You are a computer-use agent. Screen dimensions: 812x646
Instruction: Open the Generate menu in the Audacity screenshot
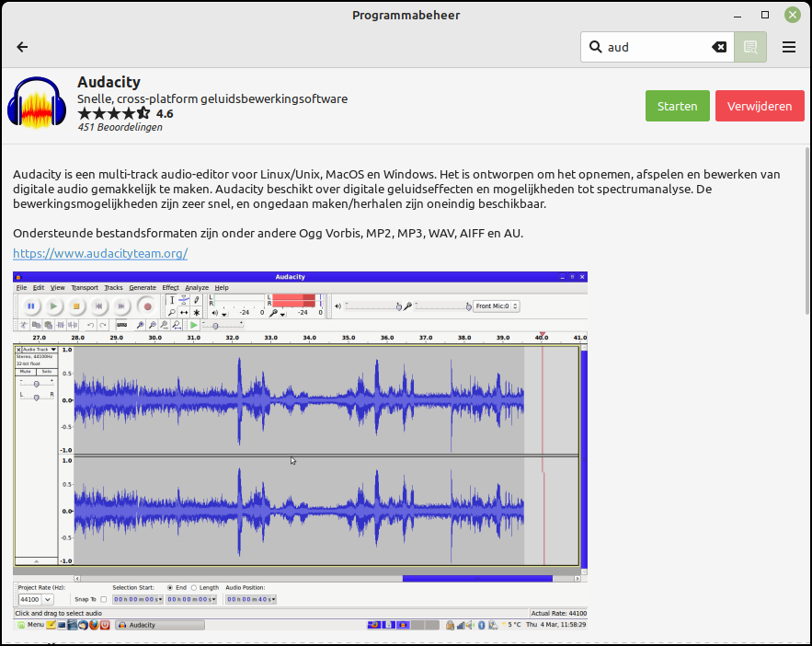[x=143, y=287]
